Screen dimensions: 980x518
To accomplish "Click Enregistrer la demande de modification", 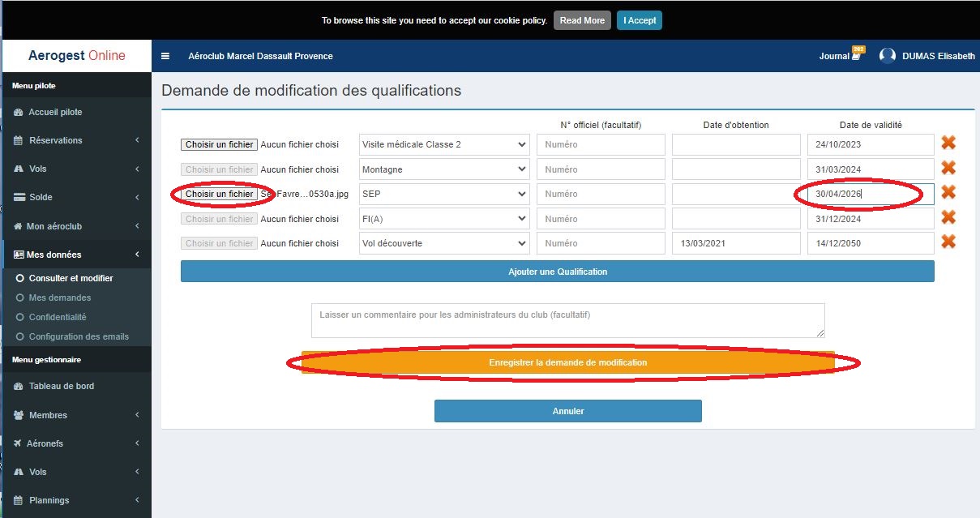I will click(x=567, y=362).
